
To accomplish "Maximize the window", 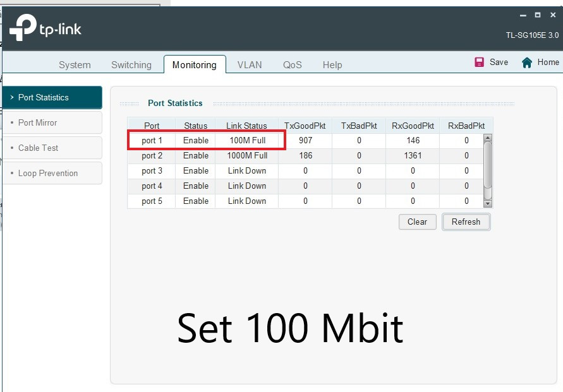I will 538,15.
